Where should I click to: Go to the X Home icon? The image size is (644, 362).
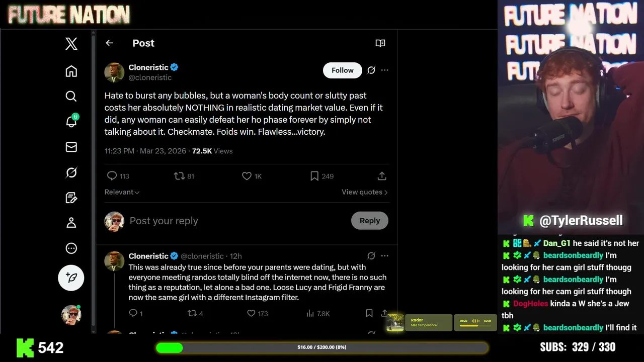(x=71, y=71)
